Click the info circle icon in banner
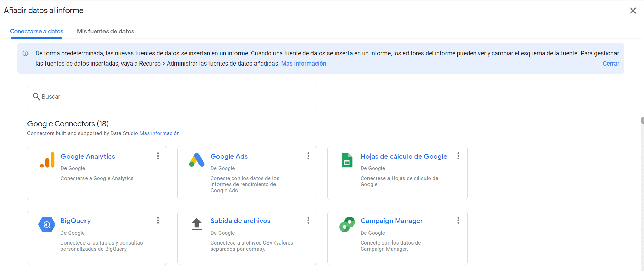Viewport: 644px width, 271px height. coord(25,53)
